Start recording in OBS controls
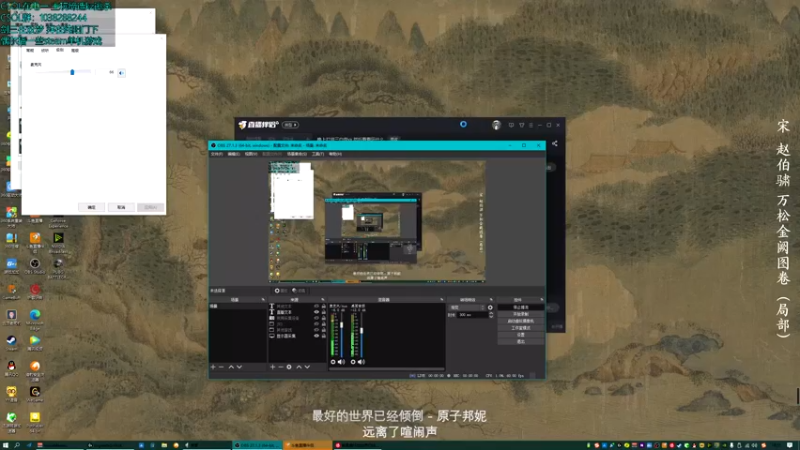The height and width of the screenshot is (450, 800). tap(520, 314)
